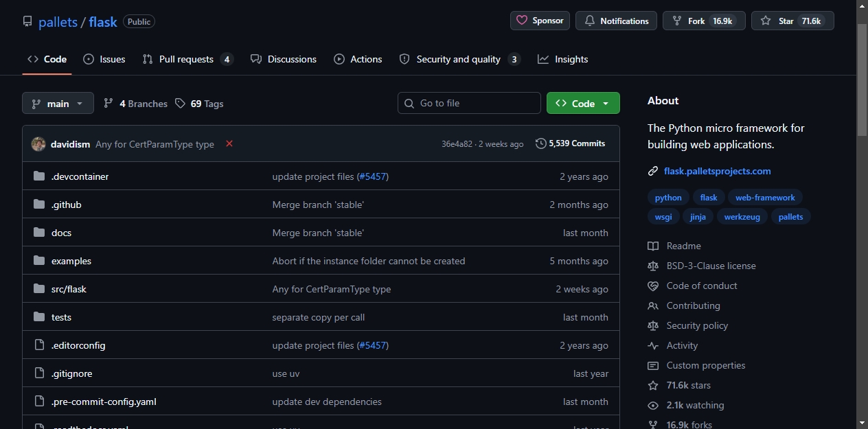Click folder icon next to tests
Image resolution: width=868 pixels, height=429 pixels.
pos(39,317)
